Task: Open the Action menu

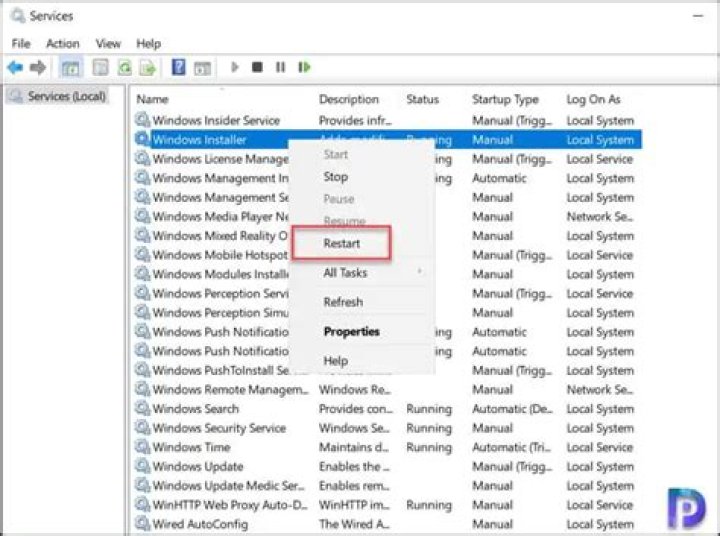Action: click(63, 44)
